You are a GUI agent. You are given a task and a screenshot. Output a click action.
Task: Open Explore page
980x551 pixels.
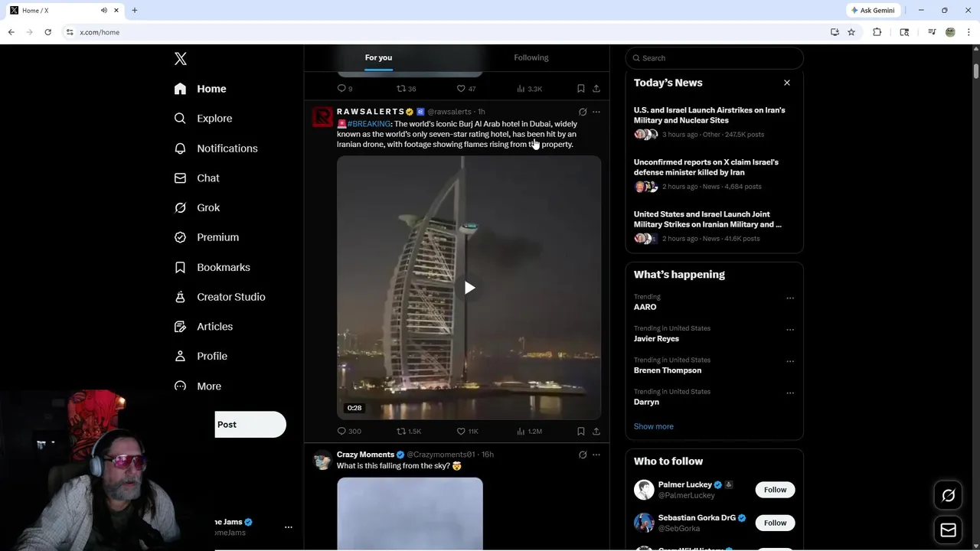coord(203,119)
